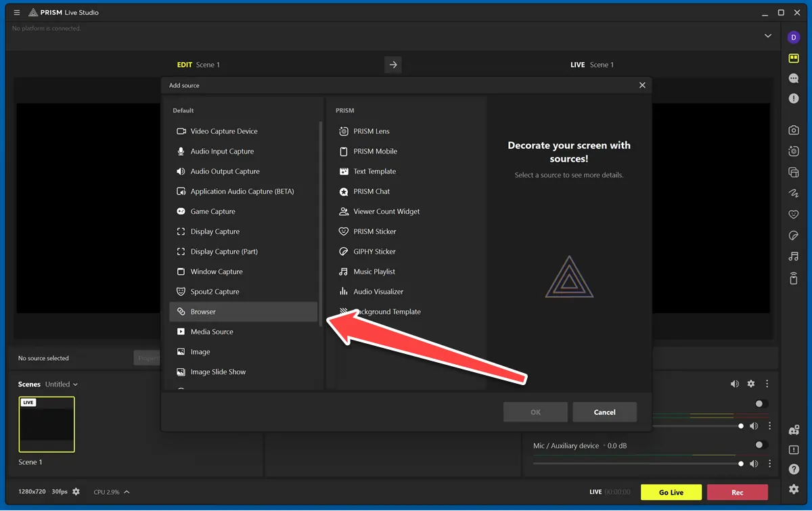Open the music note icon in sidebar
Image resolution: width=812 pixels, height=511 pixels.
(x=794, y=257)
